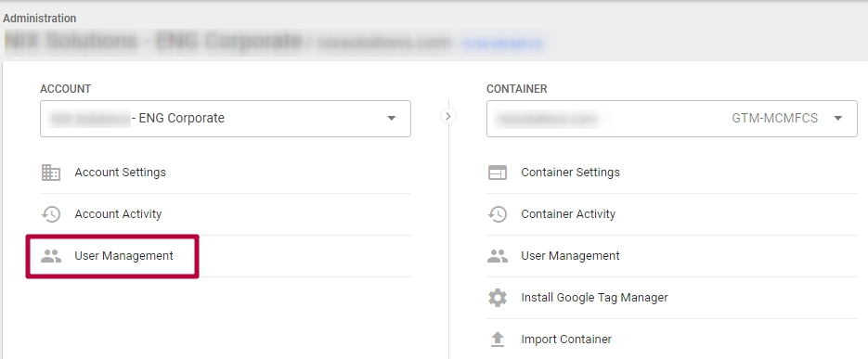The height and width of the screenshot is (359, 868).
Task: Click the gear icon beside Install Google Tag Manager
Action: [497, 298]
